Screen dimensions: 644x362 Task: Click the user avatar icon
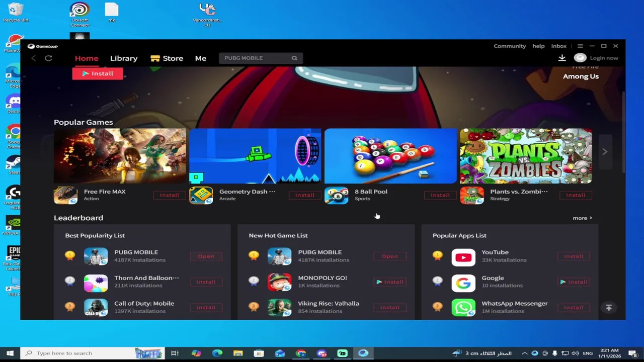pos(580,58)
